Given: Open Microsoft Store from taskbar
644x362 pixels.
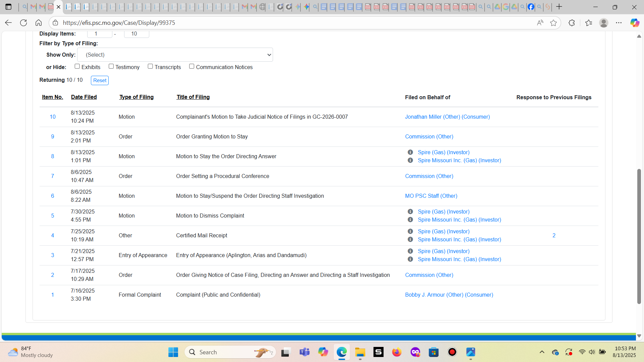Looking at the screenshot, I should 434,352.
